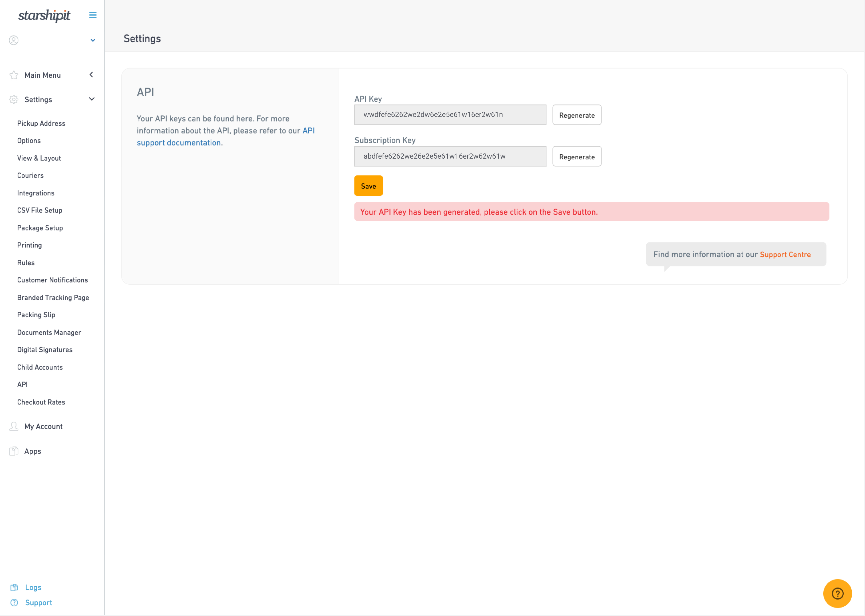Open the Support Centre link
The width and height of the screenshot is (865, 616).
pos(785,254)
